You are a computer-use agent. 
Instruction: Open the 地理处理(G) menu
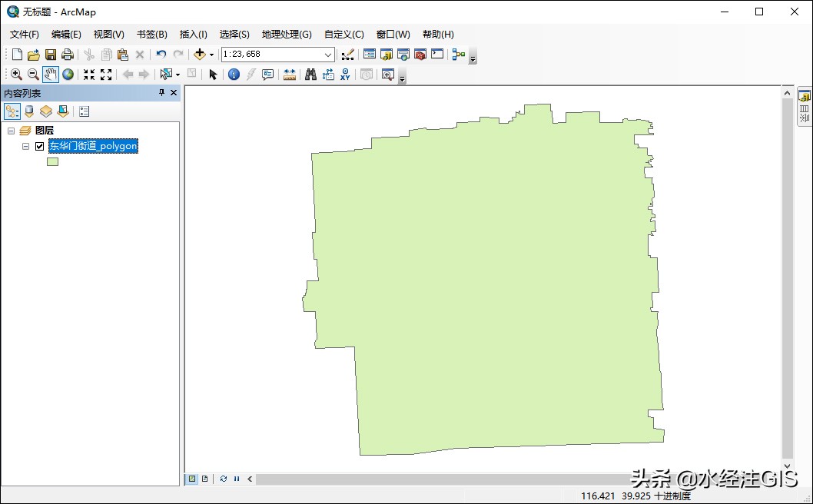(286, 35)
